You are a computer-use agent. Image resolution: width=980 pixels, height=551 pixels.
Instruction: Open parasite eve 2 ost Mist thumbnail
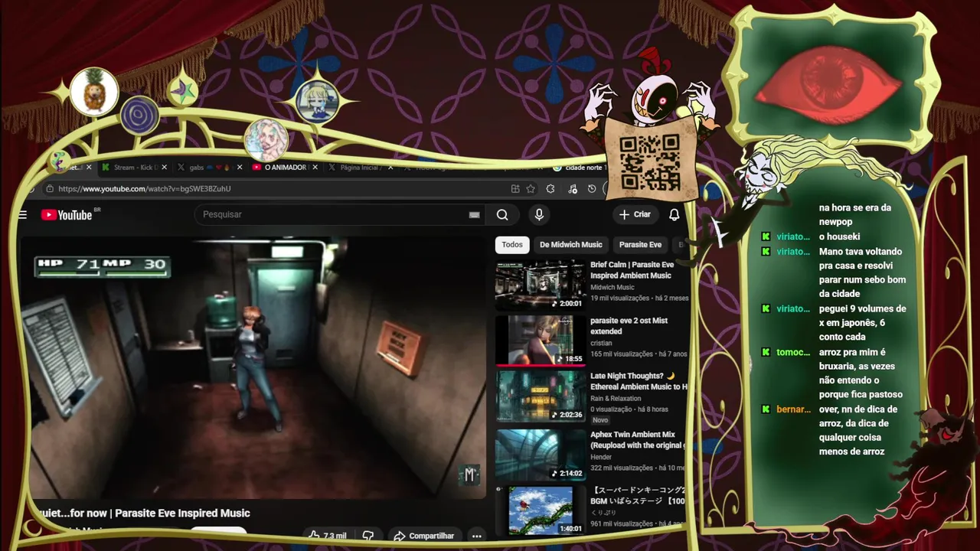point(541,341)
